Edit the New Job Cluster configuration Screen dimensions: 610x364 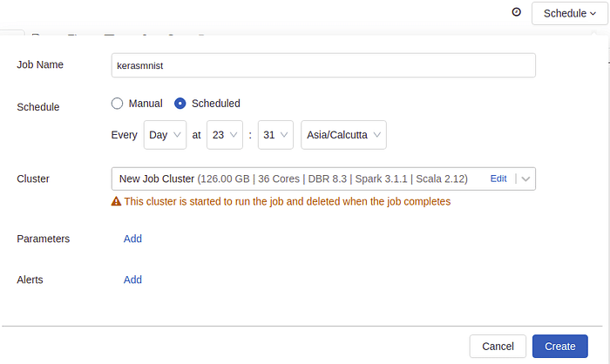coord(498,179)
